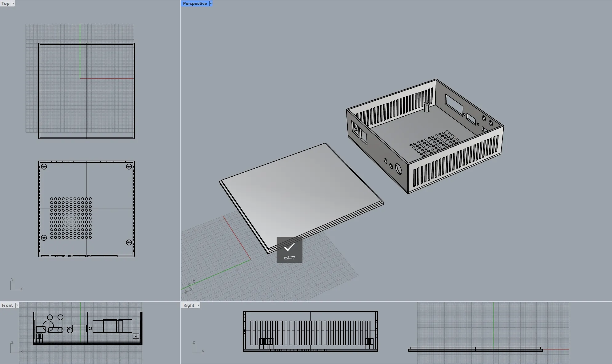
Task: Open the Top viewport dropdown arrow
Action: [x=13, y=4]
